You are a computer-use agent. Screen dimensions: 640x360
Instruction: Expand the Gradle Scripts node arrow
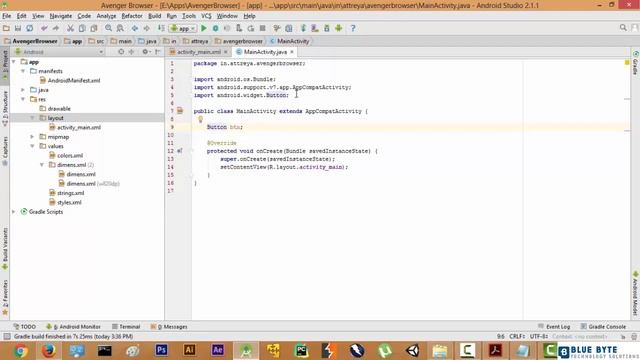point(14,212)
